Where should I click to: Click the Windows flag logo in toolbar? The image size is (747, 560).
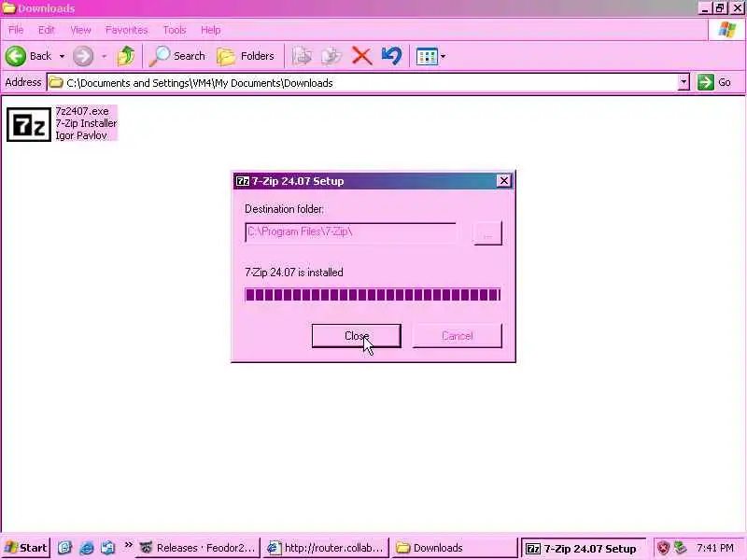click(727, 30)
